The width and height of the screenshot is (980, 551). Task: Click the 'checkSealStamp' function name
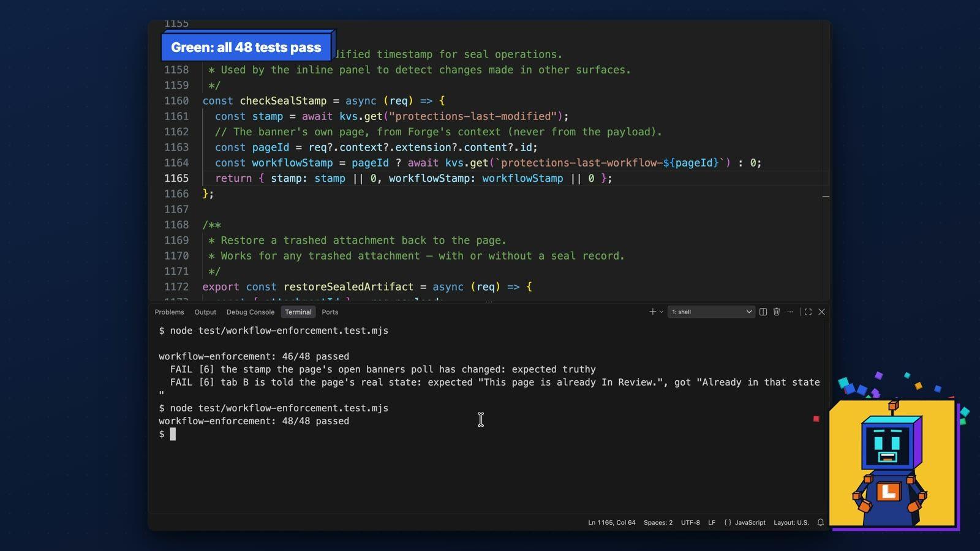pos(283,101)
